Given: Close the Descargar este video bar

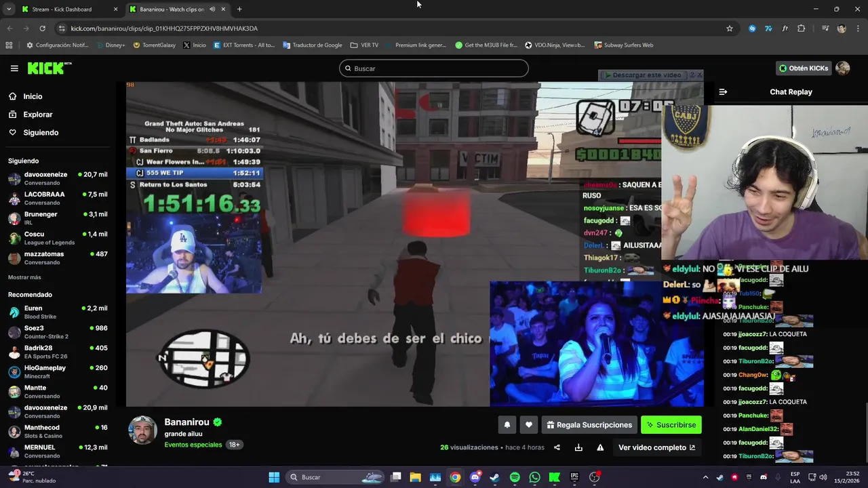Looking at the screenshot, I should [700, 75].
